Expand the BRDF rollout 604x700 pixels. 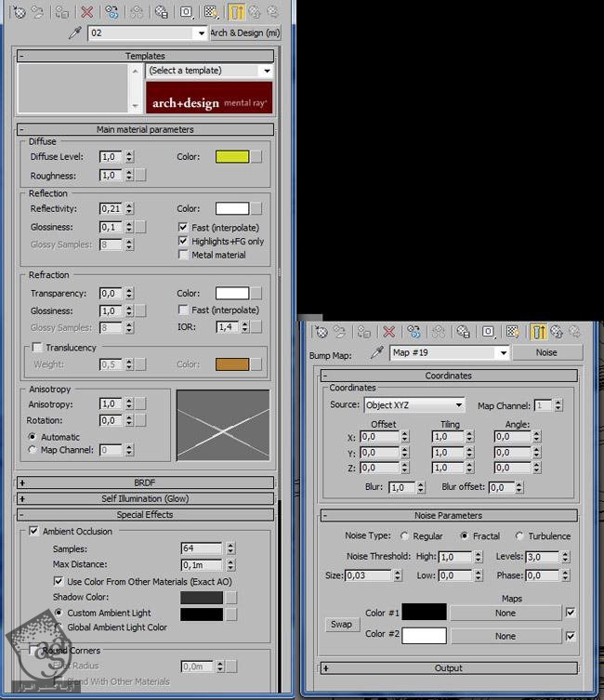coord(145,482)
